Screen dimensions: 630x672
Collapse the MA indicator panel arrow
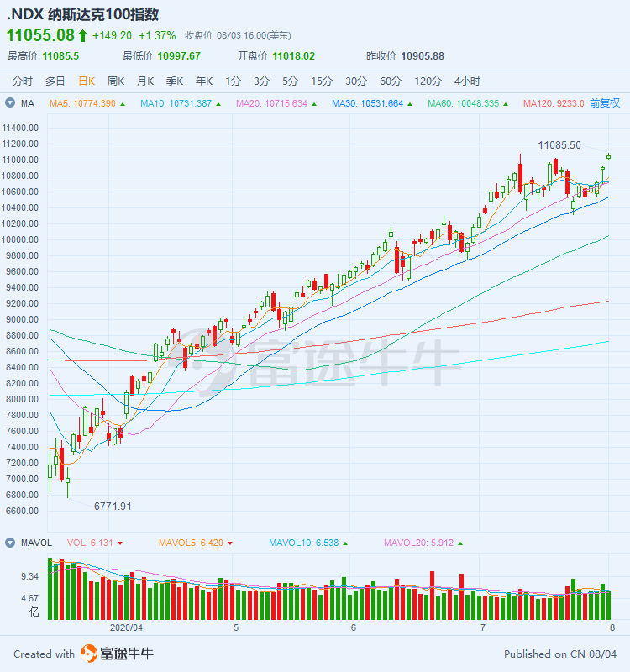[x=10, y=103]
